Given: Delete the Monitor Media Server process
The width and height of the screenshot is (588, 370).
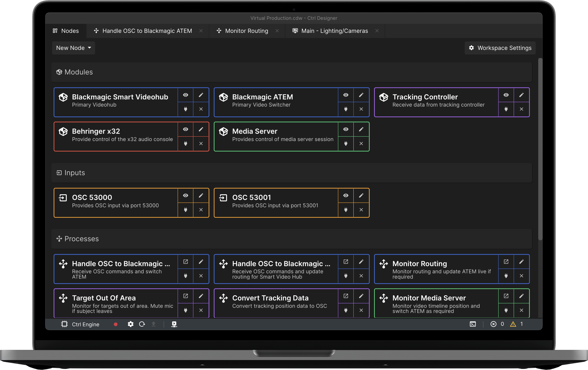Looking at the screenshot, I should pyautogui.click(x=521, y=310).
